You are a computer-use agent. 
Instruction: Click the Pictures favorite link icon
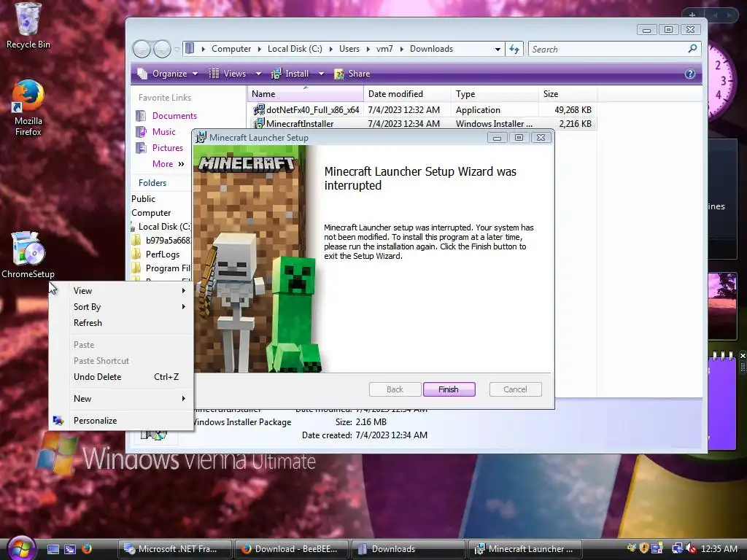pos(141,148)
